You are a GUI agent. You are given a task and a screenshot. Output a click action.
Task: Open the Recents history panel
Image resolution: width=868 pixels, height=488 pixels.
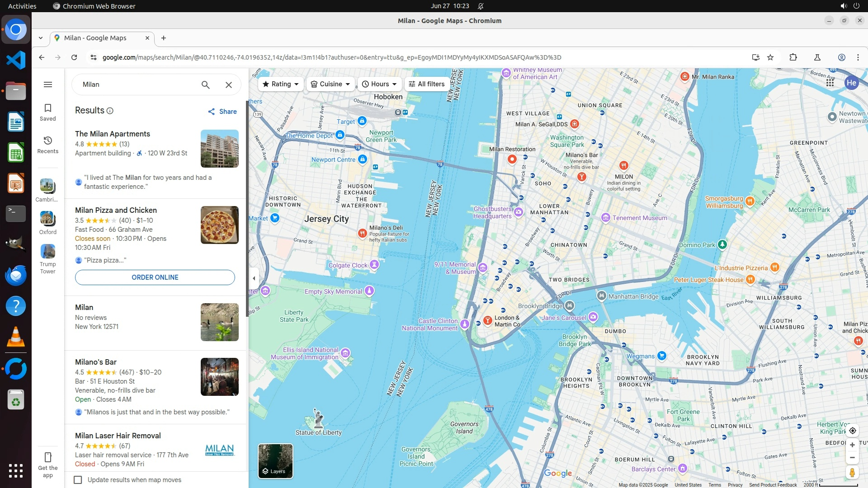click(x=48, y=145)
